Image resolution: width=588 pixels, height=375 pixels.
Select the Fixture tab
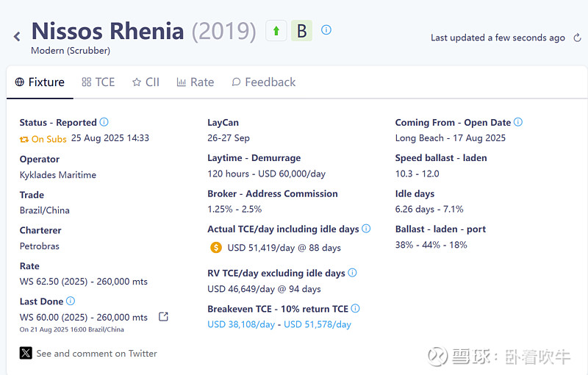pyautogui.click(x=40, y=82)
